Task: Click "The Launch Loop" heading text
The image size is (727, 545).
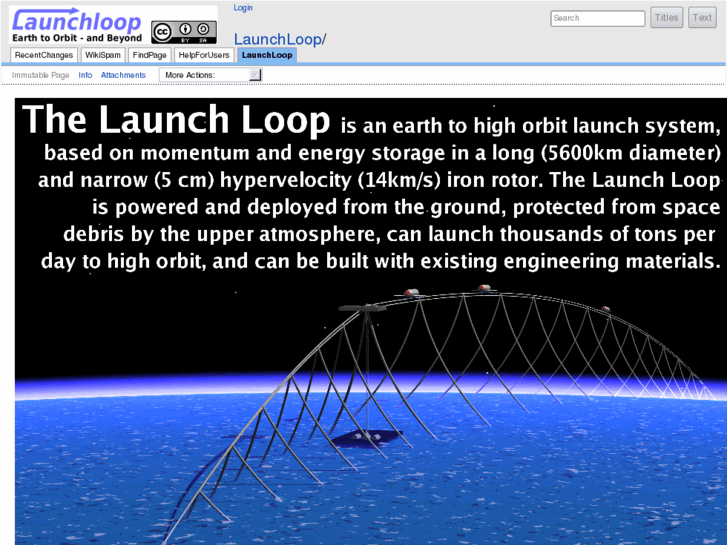Action: click(176, 120)
